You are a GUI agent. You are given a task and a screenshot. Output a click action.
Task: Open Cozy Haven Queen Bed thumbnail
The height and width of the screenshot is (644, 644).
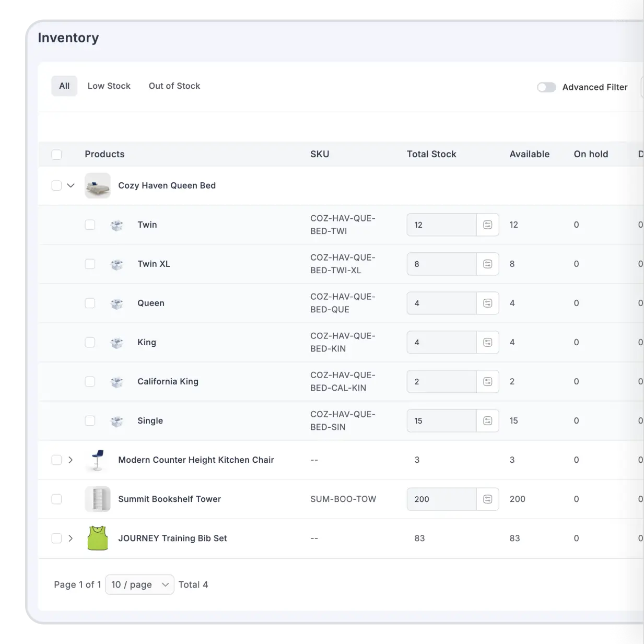pos(98,185)
